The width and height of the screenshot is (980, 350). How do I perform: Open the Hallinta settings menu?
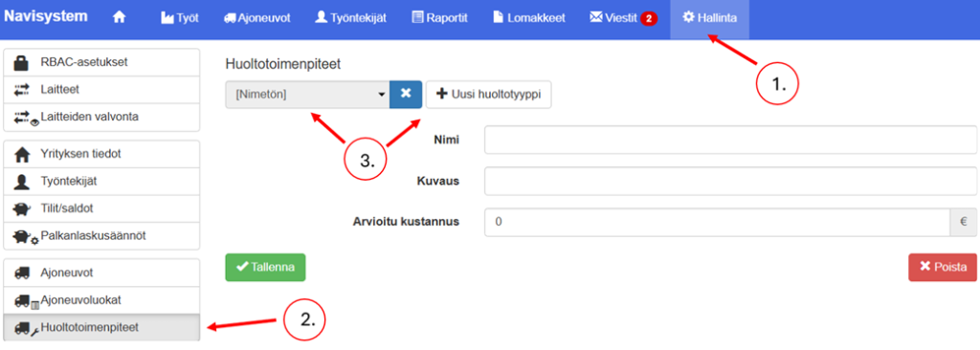coord(709,18)
